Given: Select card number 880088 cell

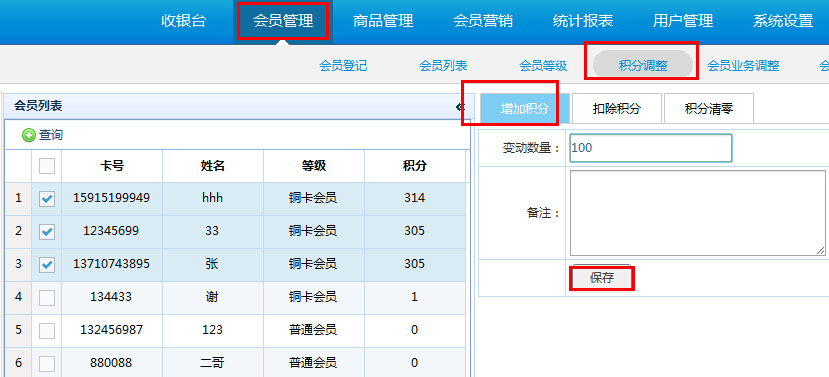Looking at the screenshot, I should tap(112, 363).
